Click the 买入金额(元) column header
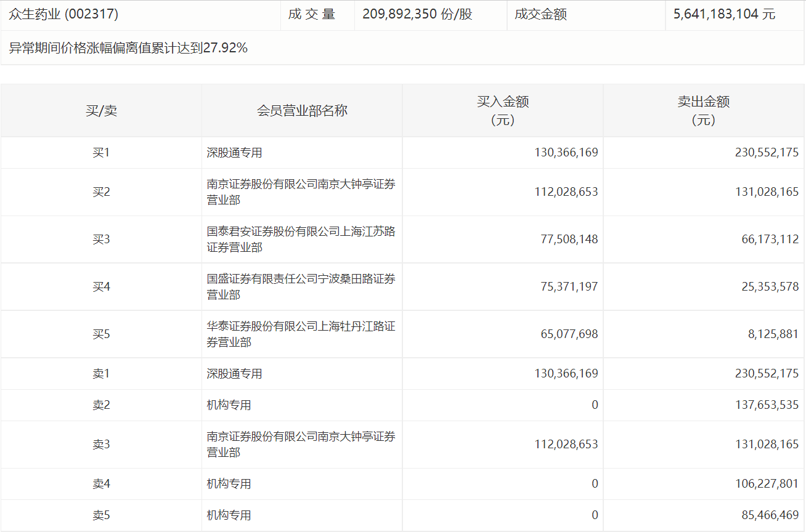 pos(503,111)
